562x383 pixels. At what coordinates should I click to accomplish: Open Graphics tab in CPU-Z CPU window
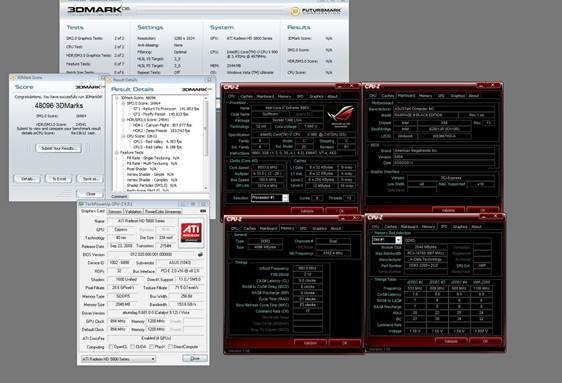click(316, 96)
